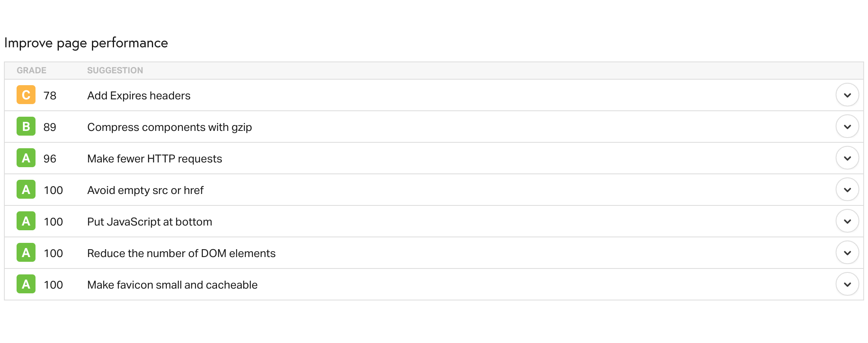
Task: Click the orange C grade badge
Action: pos(26,95)
